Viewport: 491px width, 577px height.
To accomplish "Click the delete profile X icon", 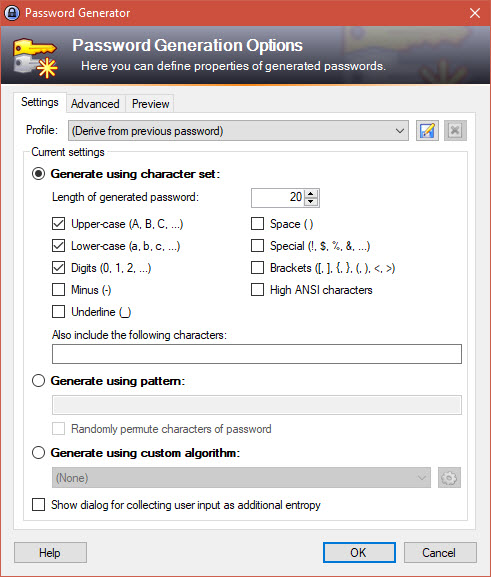I will 455,131.
